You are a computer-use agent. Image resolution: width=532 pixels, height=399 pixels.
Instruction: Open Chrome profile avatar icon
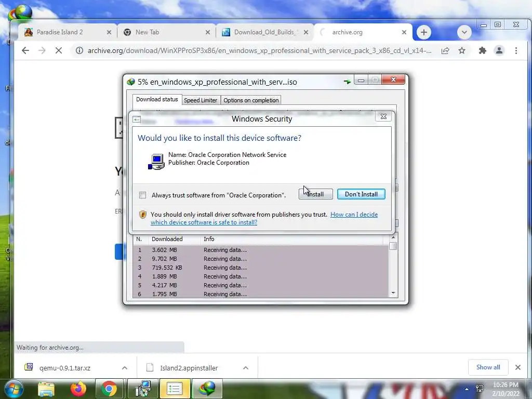tap(499, 50)
